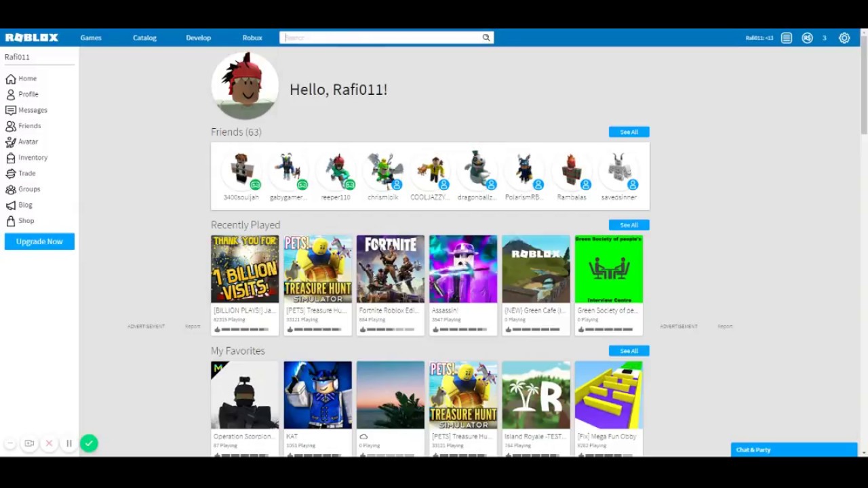Open the notifications feed icon
The height and width of the screenshot is (488, 868).
click(787, 38)
